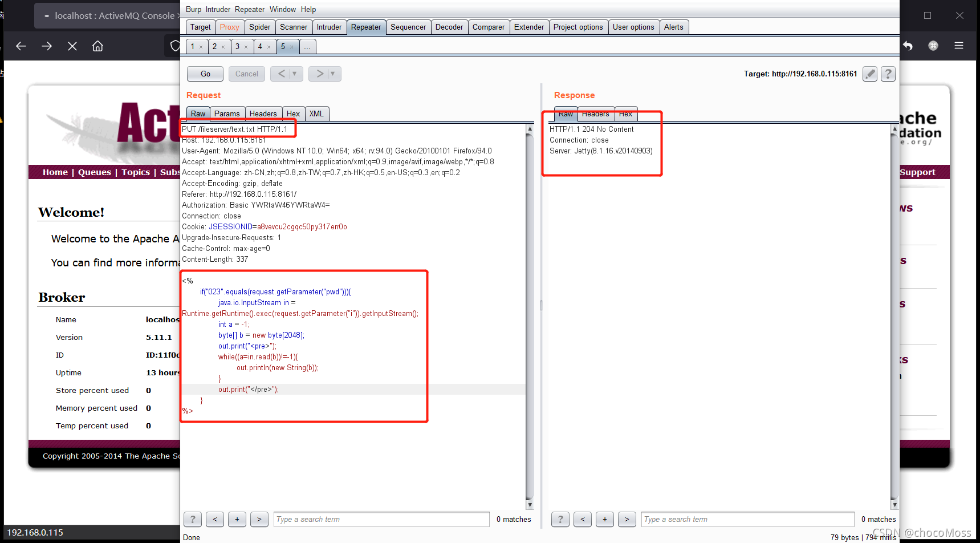Screen dimensions: 980x543
Task: Open the Alerts tab
Action: pyautogui.click(x=673, y=27)
